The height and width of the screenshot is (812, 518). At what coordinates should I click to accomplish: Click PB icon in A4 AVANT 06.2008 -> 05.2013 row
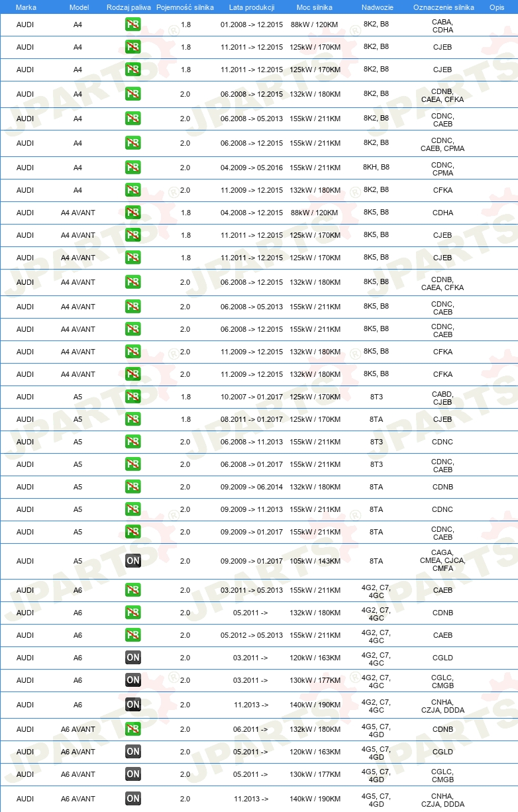[x=133, y=307]
